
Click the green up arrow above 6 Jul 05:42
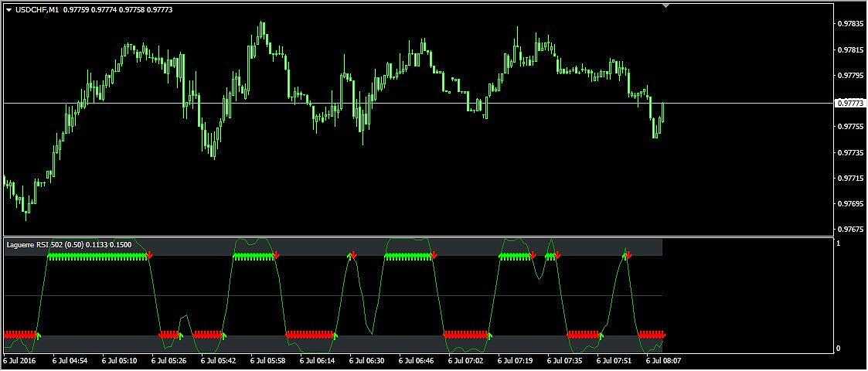(x=224, y=335)
